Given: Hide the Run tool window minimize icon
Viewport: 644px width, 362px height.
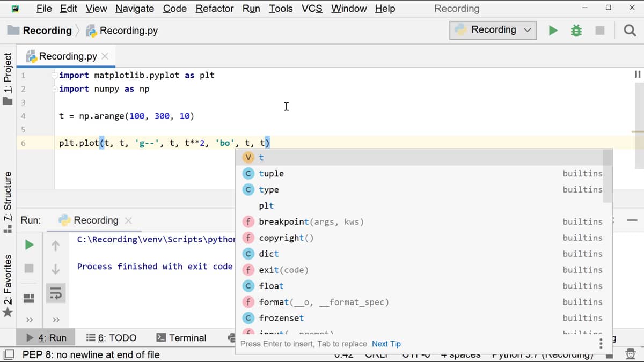Looking at the screenshot, I should click(x=632, y=220).
